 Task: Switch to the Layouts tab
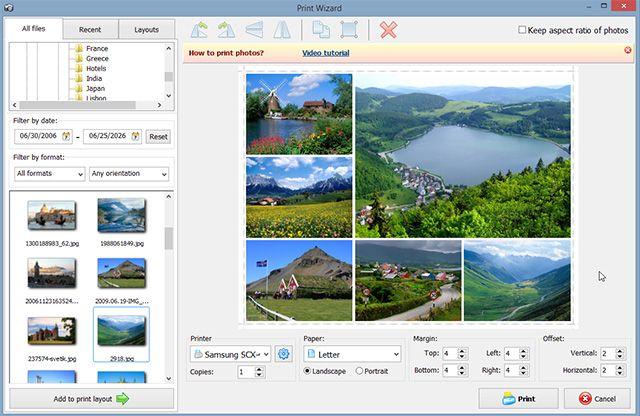tap(147, 29)
